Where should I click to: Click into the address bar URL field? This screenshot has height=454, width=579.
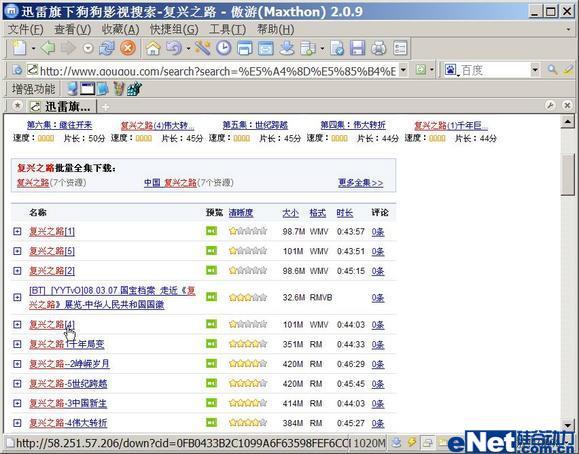217,70
